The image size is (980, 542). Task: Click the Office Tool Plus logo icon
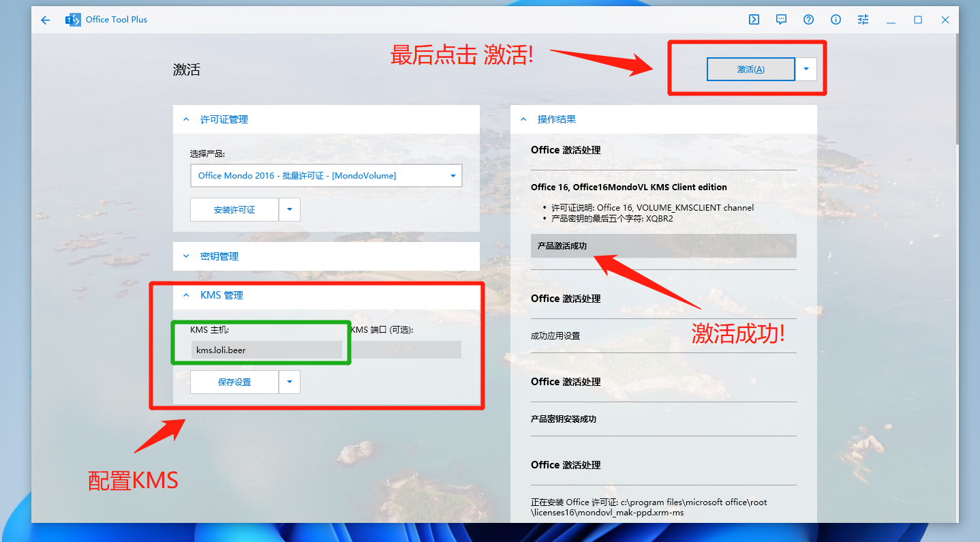click(x=72, y=20)
